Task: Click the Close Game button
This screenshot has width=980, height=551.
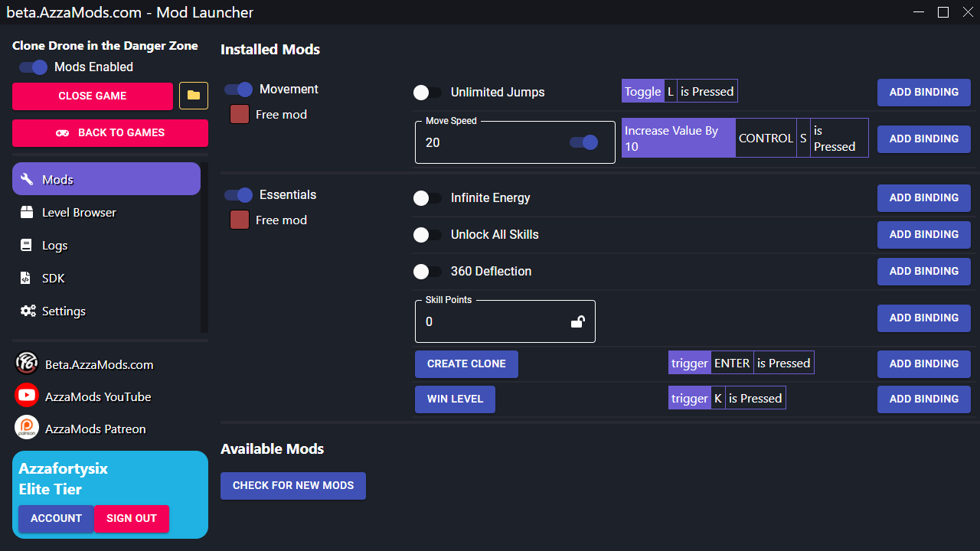Action: point(93,96)
